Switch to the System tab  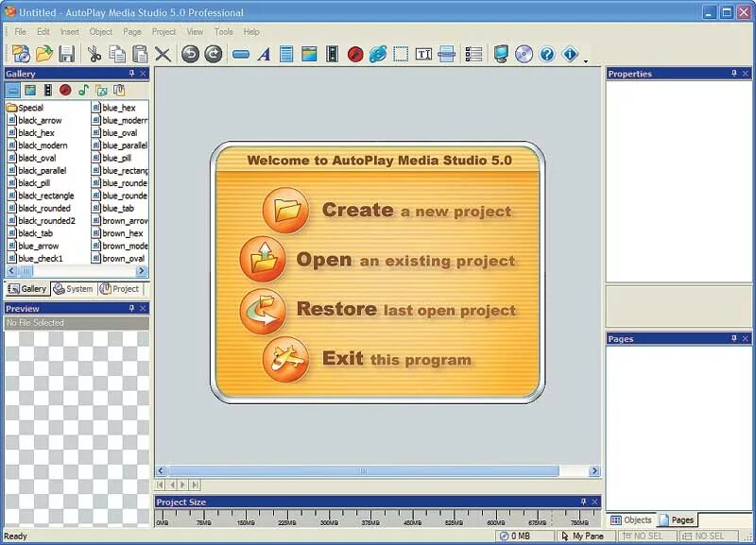(74, 289)
